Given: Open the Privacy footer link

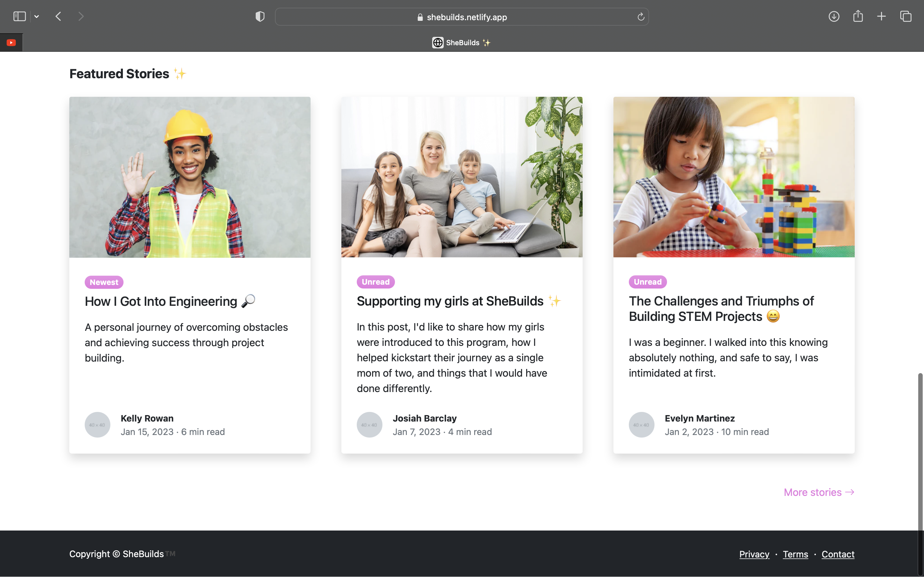Looking at the screenshot, I should coord(754,554).
